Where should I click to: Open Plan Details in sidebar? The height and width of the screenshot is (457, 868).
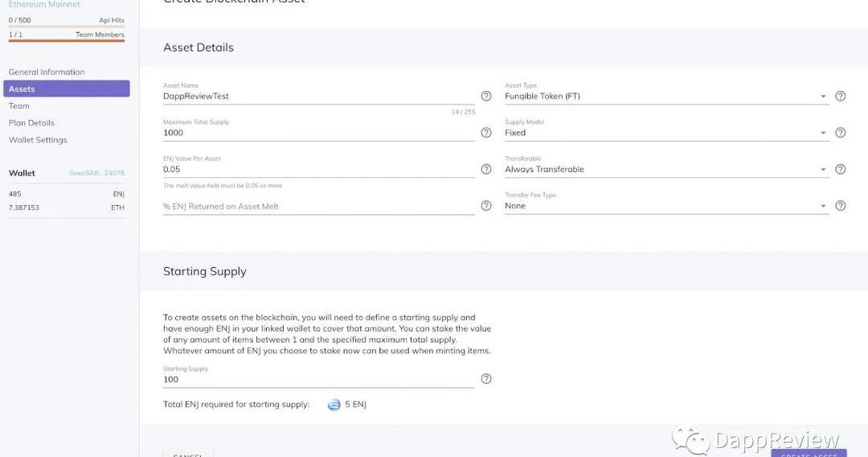[31, 123]
